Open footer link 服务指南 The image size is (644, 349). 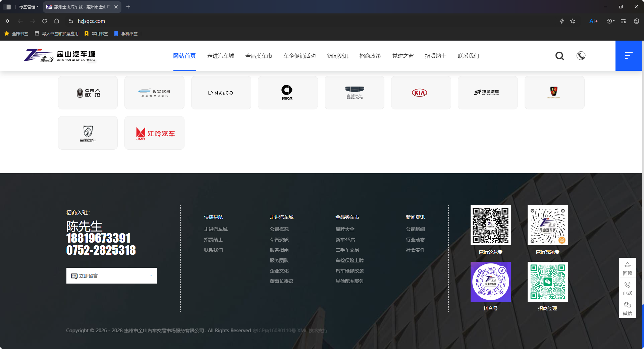(x=279, y=250)
